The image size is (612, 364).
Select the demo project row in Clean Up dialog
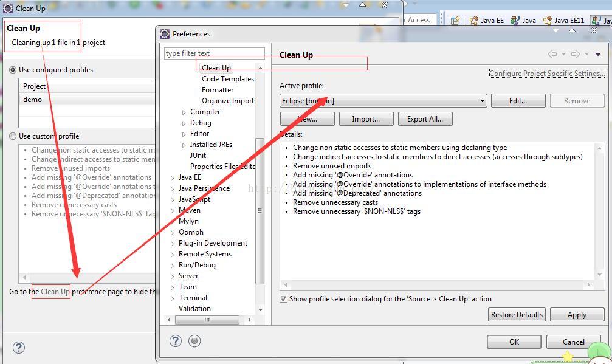[x=87, y=100]
